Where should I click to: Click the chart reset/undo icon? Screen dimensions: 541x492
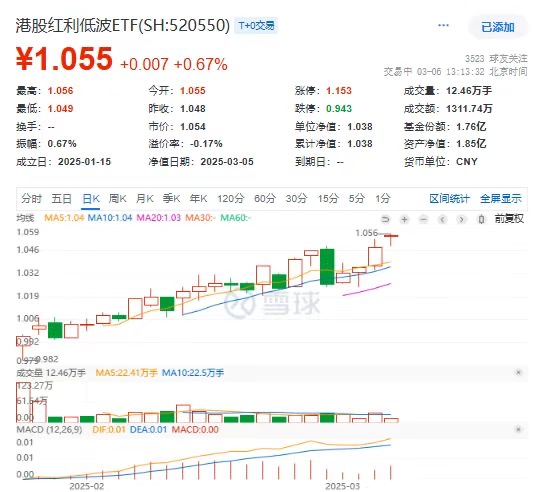point(385,219)
